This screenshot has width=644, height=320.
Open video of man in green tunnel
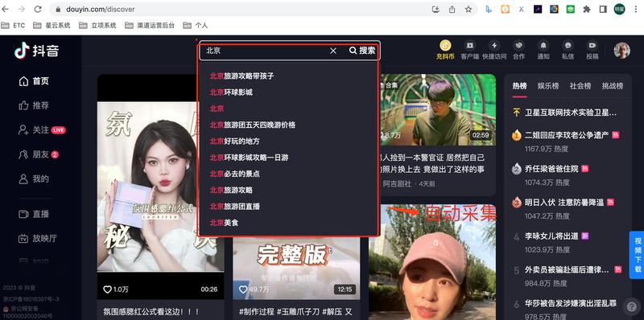(438, 110)
